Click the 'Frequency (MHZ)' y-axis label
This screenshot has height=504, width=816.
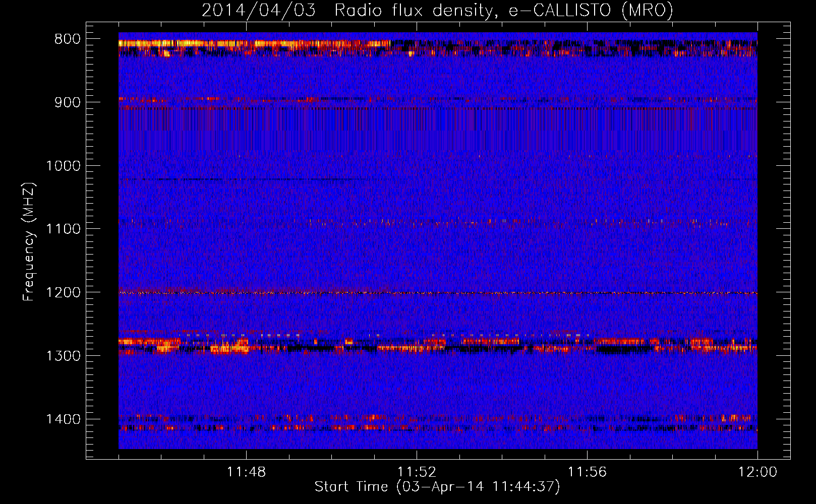pos(29,242)
